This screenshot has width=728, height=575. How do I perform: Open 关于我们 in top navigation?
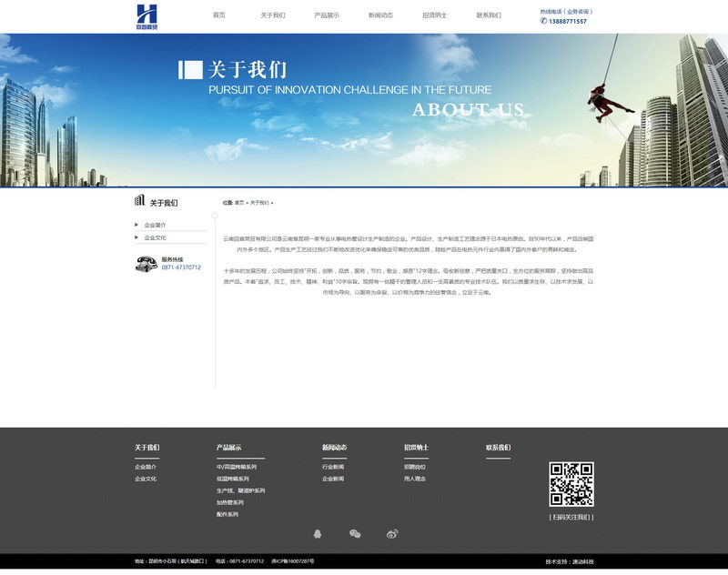click(x=273, y=15)
